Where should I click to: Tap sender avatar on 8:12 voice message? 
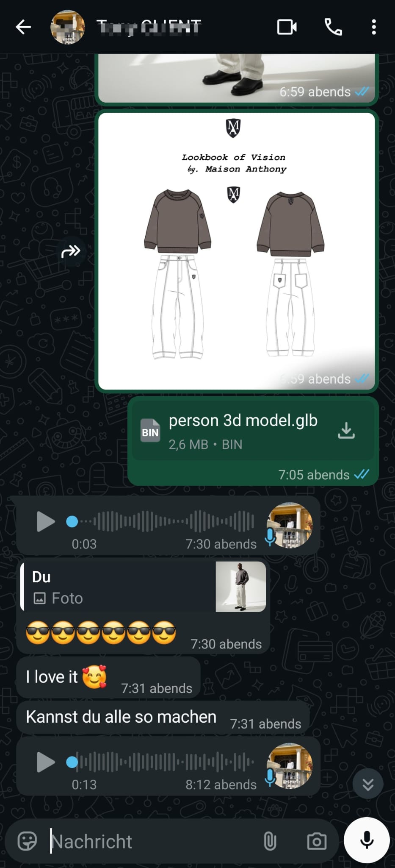[290, 766]
